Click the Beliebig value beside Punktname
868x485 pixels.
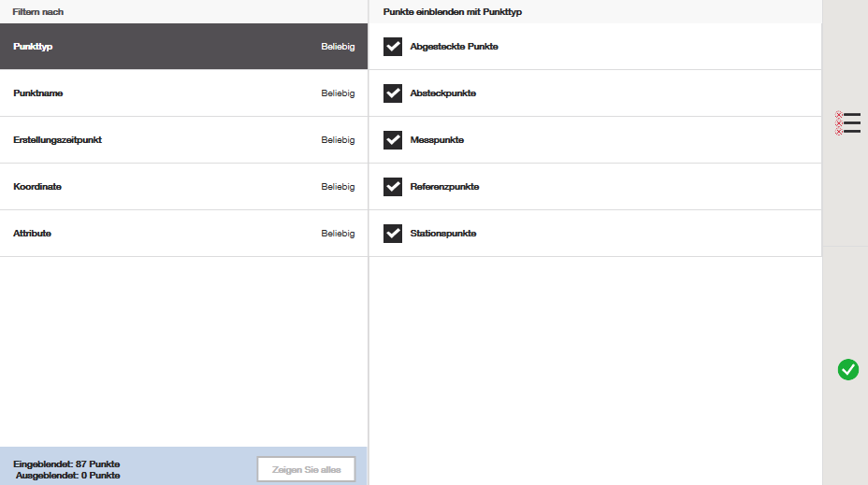pos(338,93)
